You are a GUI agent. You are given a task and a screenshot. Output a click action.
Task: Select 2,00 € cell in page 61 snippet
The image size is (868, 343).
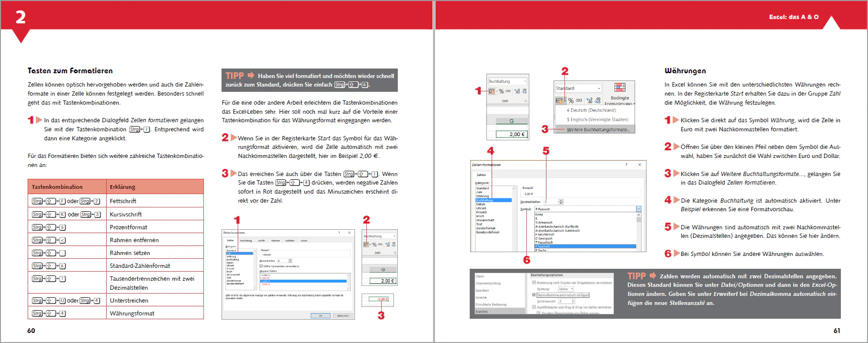pos(512,134)
